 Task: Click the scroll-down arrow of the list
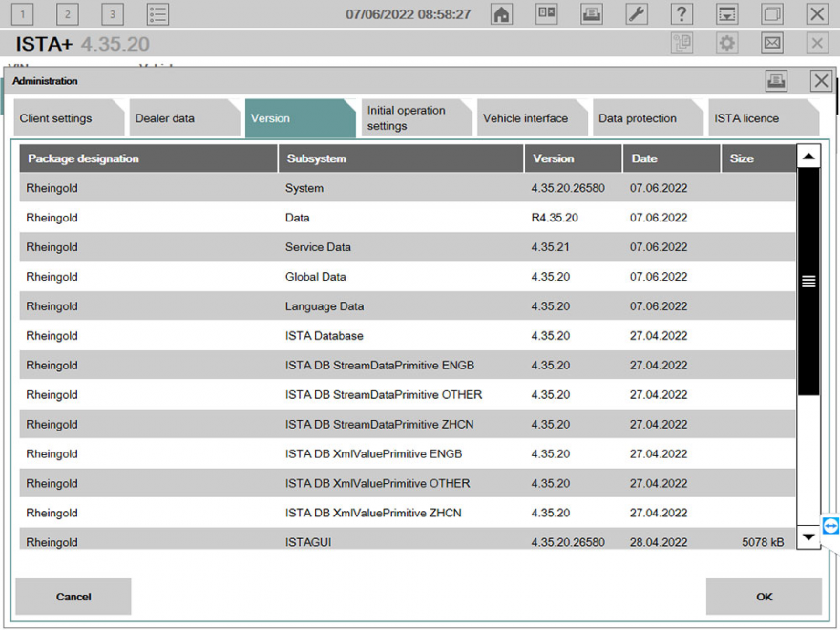[x=808, y=537]
